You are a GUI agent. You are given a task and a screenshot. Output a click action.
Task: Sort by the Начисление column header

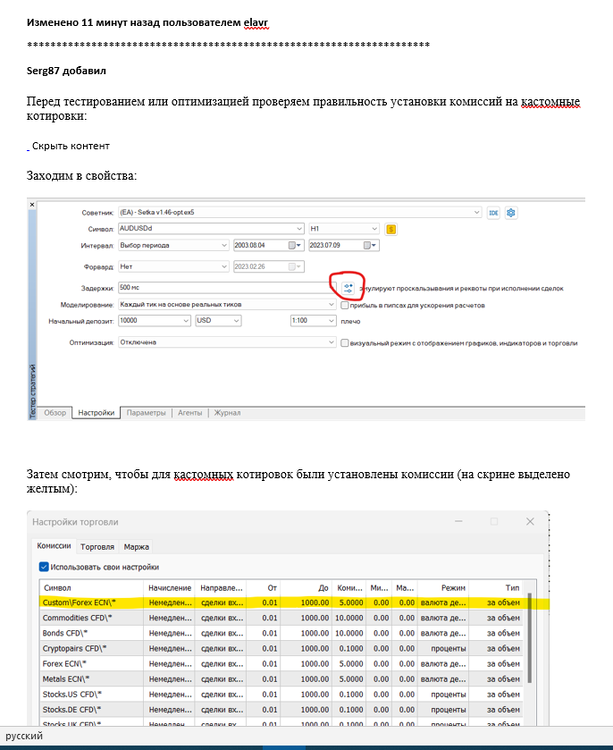click(x=169, y=588)
